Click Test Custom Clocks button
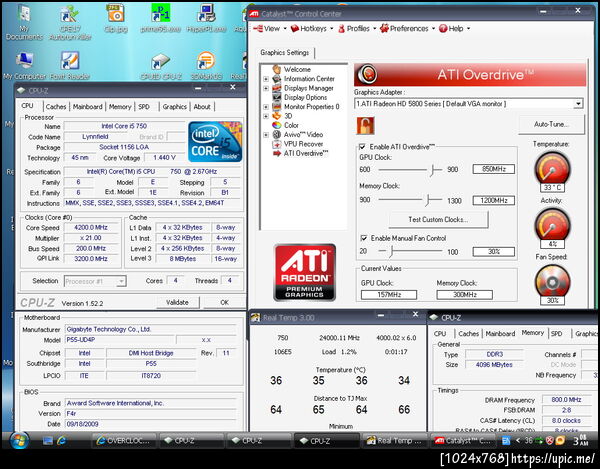The image size is (600, 469). (438, 220)
